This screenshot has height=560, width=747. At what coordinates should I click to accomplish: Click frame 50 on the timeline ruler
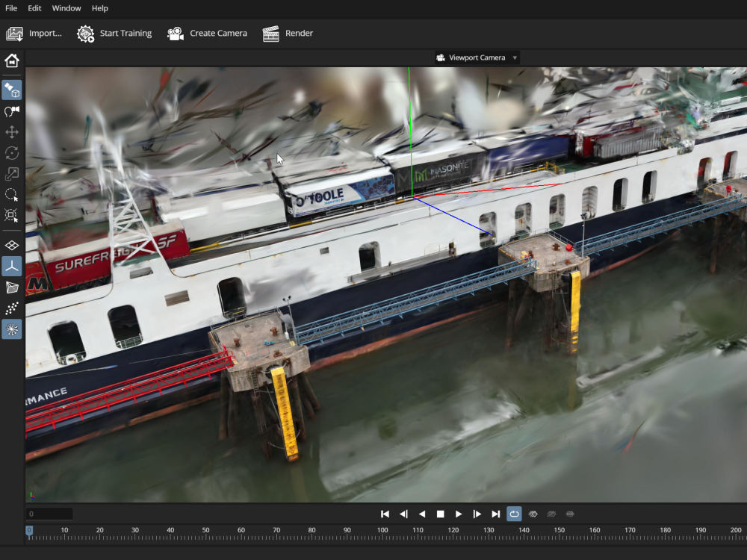coord(206,530)
